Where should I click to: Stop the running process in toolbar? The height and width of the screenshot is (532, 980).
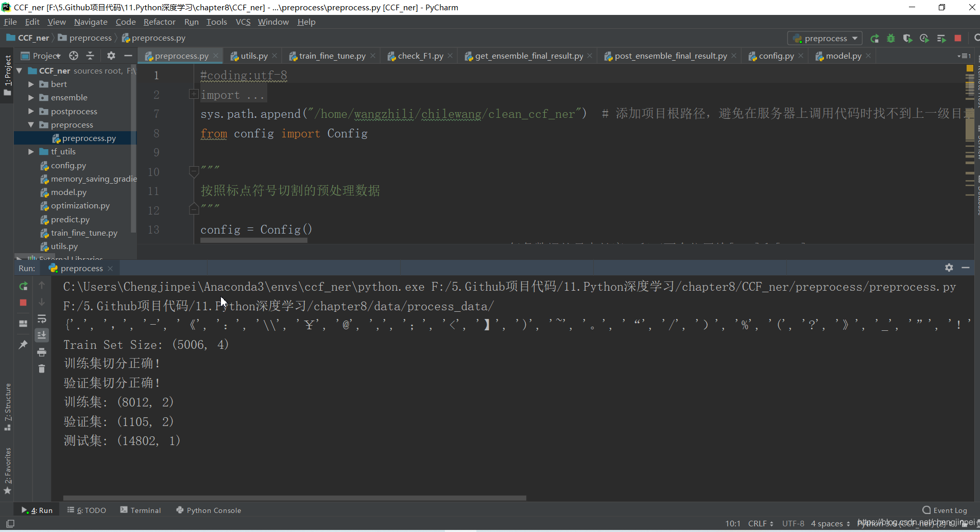pos(958,39)
